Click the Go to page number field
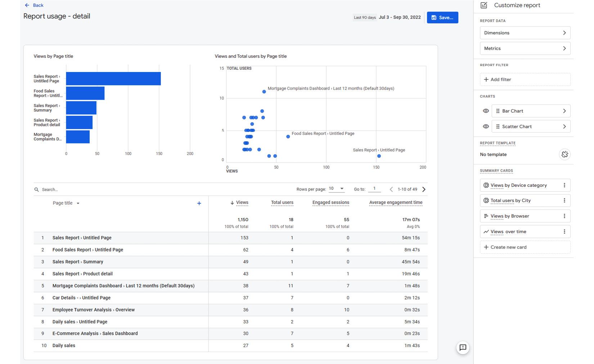 (374, 189)
